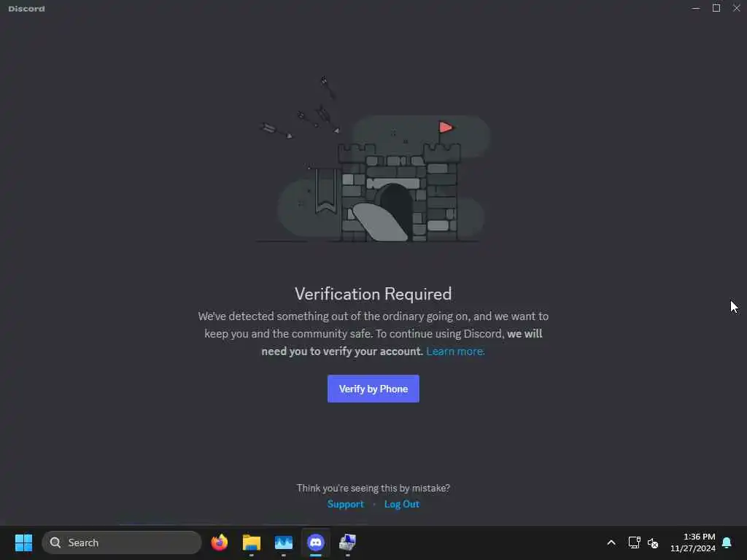The height and width of the screenshot is (560, 747).
Task: Click the Verify by Phone button
Action: (373, 389)
